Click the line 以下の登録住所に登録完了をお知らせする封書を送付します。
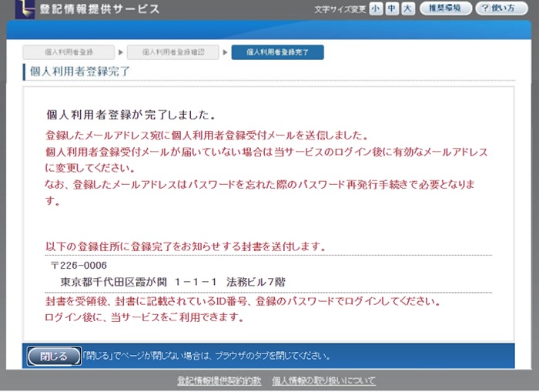The image size is (539, 392). [186, 246]
